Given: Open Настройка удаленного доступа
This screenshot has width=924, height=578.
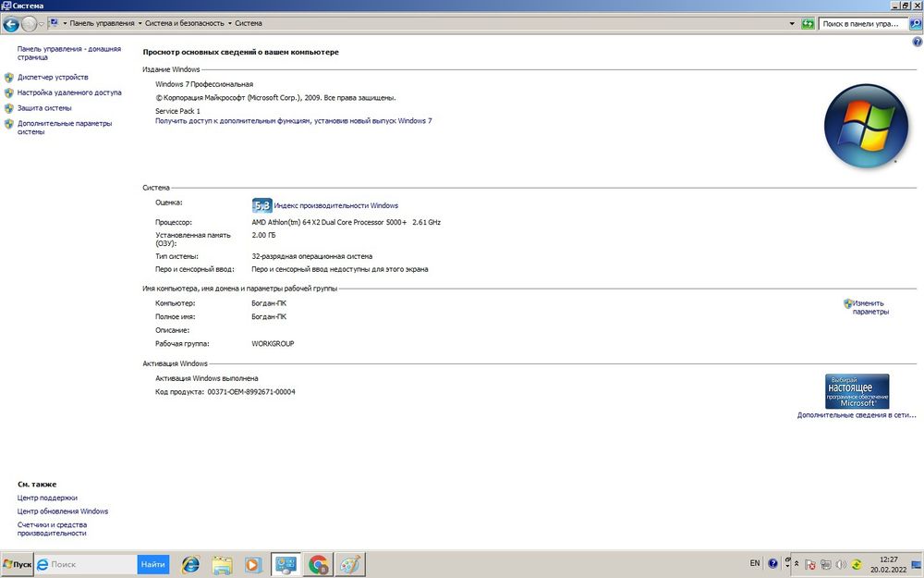Looking at the screenshot, I should coord(69,92).
